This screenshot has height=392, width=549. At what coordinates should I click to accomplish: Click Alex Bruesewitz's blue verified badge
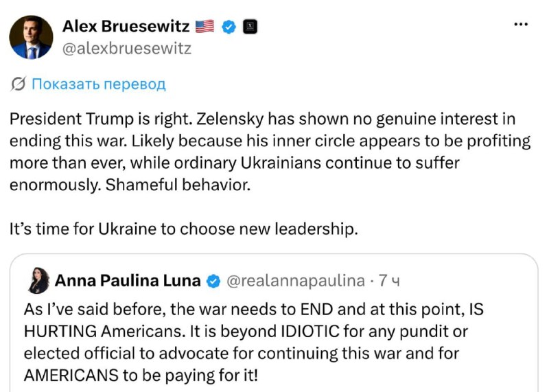pyautogui.click(x=229, y=27)
